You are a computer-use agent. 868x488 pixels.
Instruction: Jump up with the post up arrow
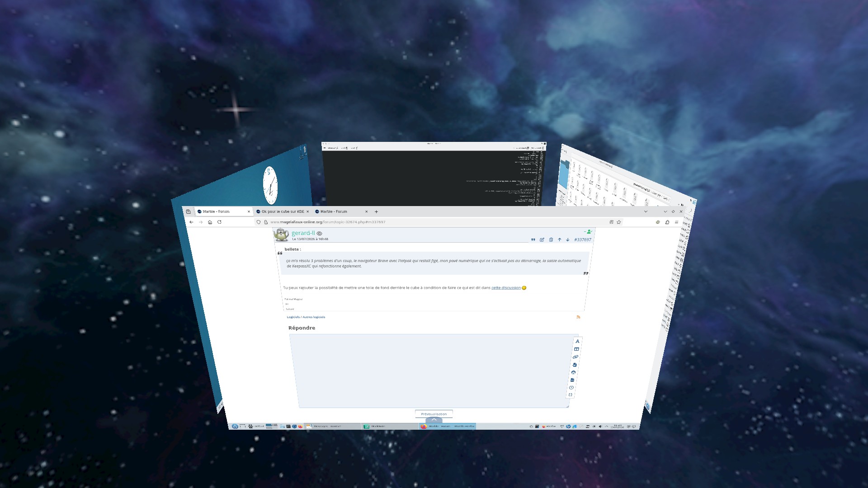tap(560, 240)
